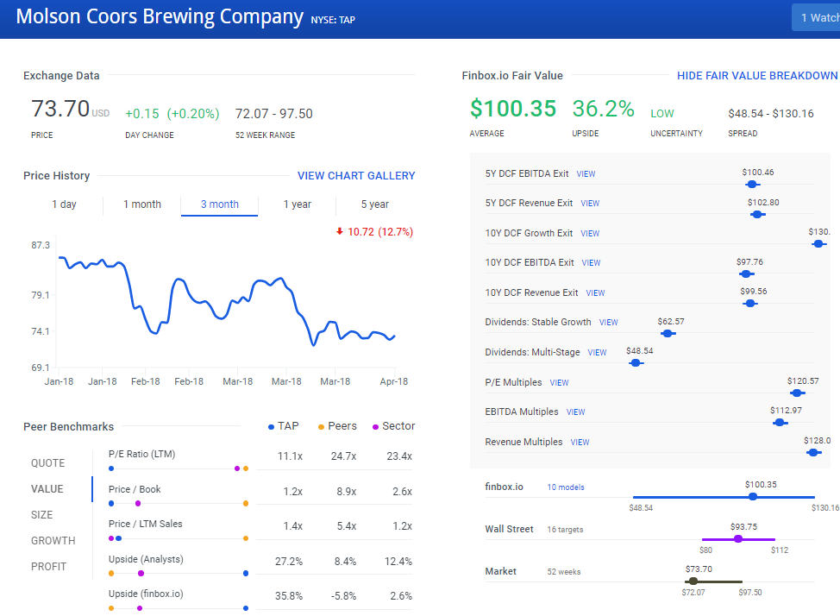The width and height of the screenshot is (840, 616).
Task: Click the 36.2% upside value
Action: 603,109
